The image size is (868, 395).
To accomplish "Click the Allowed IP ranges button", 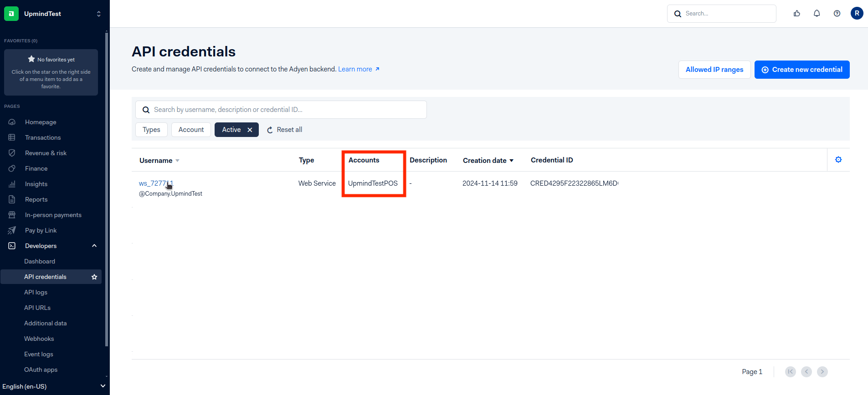I will tap(714, 70).
